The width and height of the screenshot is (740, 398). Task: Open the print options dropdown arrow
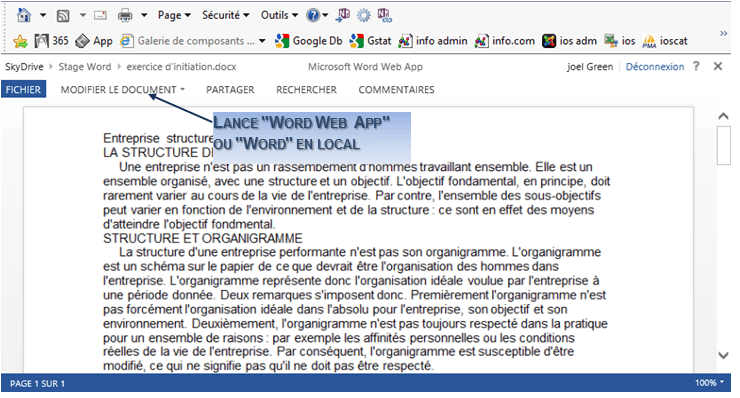pos(144,16)
